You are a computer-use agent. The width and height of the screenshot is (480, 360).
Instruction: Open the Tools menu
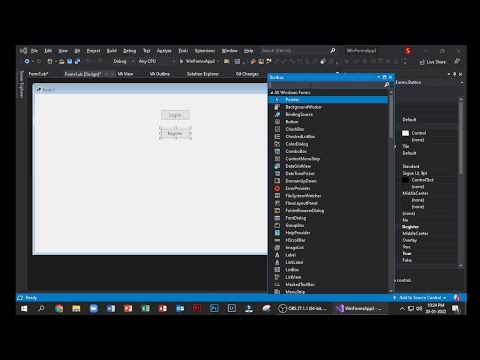click(183, 51)
